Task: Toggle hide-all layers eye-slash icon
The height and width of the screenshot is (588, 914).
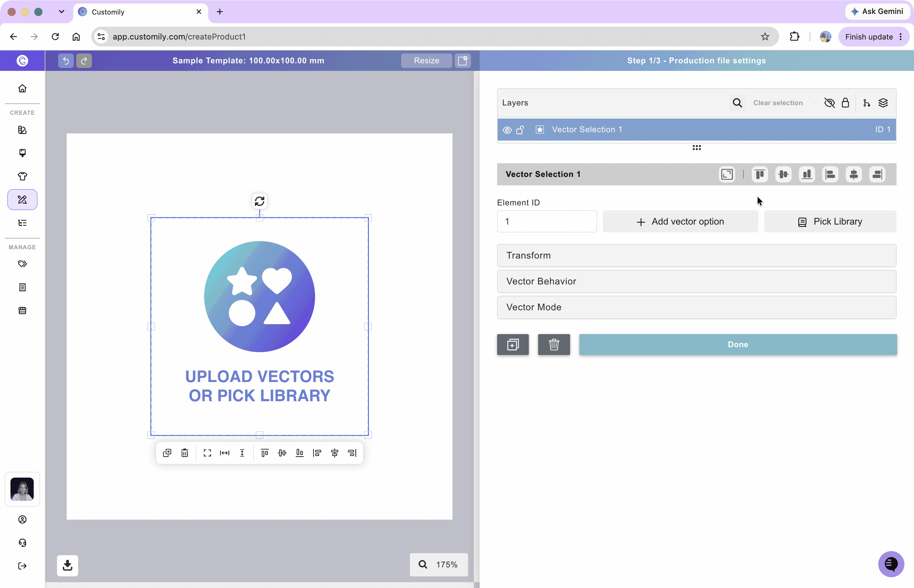Action: (x=830, y=103)
